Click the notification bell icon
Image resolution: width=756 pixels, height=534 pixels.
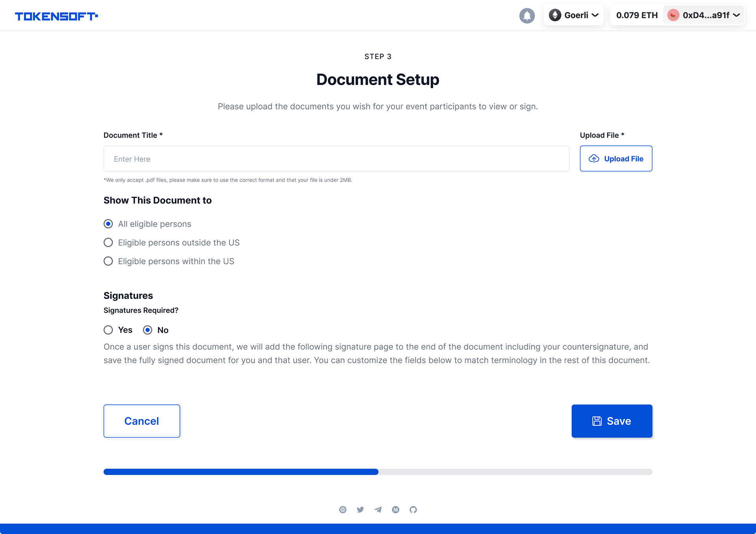527,16
